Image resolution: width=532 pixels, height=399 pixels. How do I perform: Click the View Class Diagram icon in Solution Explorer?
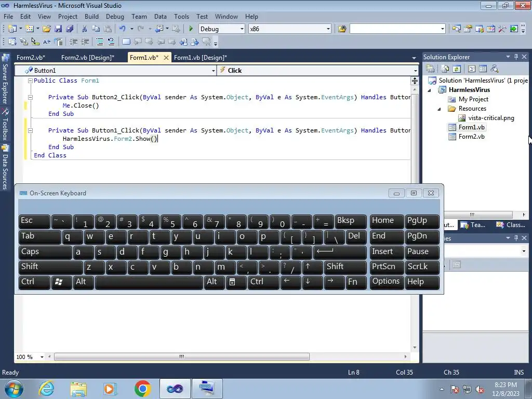click(495, 69)
